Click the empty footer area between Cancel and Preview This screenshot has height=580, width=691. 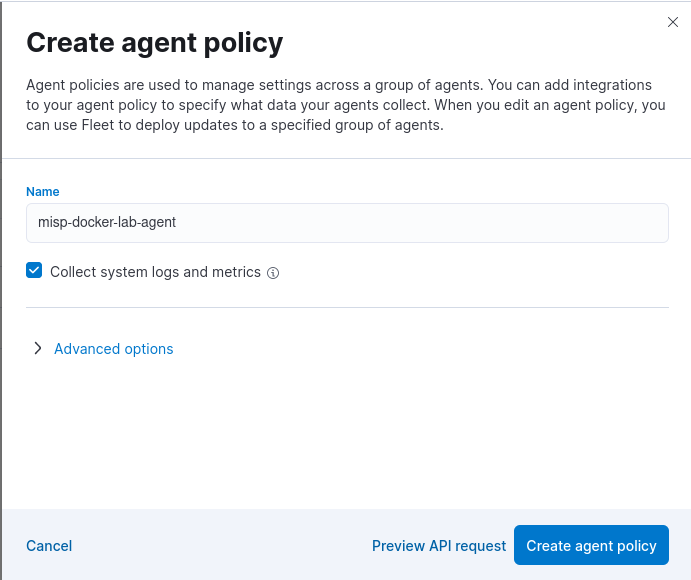(220, 546)
